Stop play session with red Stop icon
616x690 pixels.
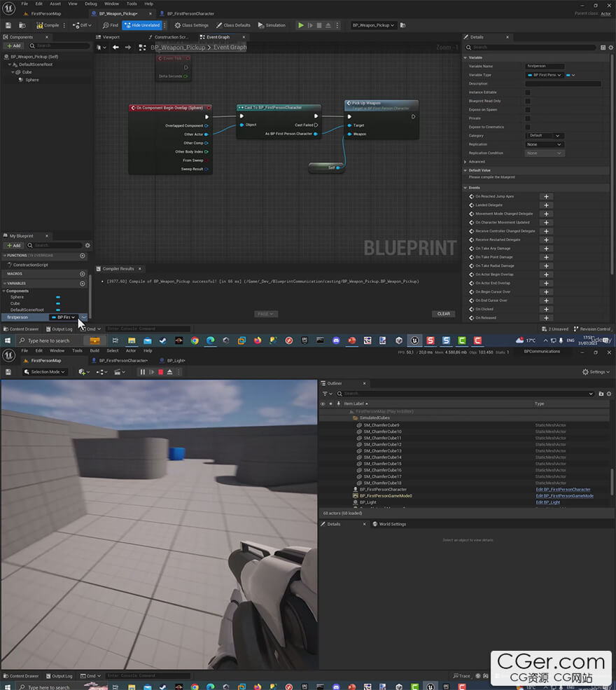pyautogui.click(x=161, y=372)
